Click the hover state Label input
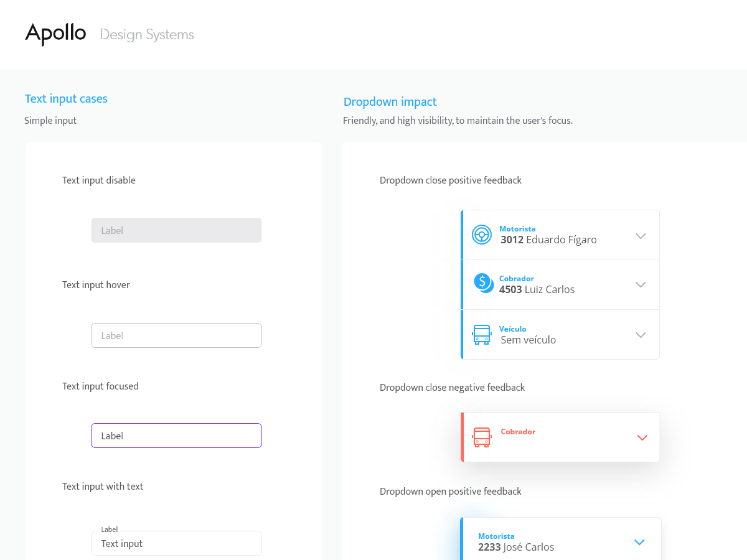The width and height of the screenshot is (747, 560). (x=176, y=335)
